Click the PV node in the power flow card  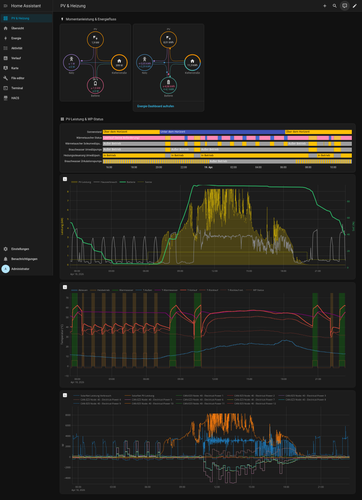(x=95, y=39)
